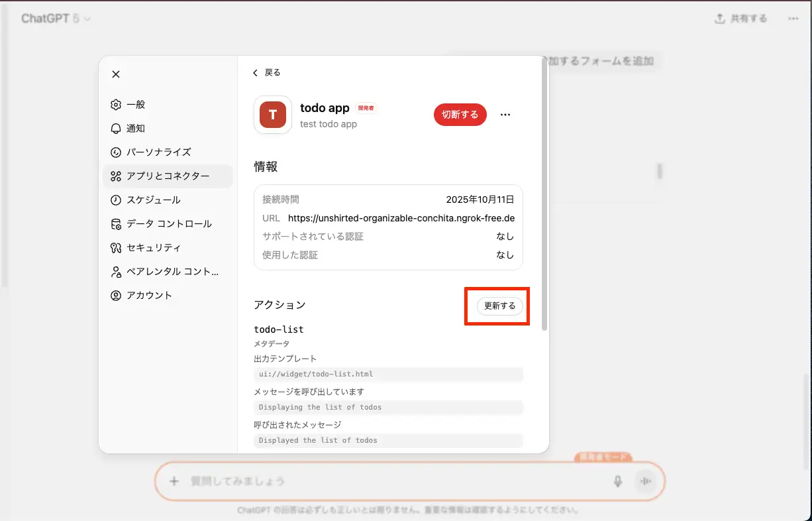Open the スケジュール settings tab
The image size is (812, 521).
point(168,200)
